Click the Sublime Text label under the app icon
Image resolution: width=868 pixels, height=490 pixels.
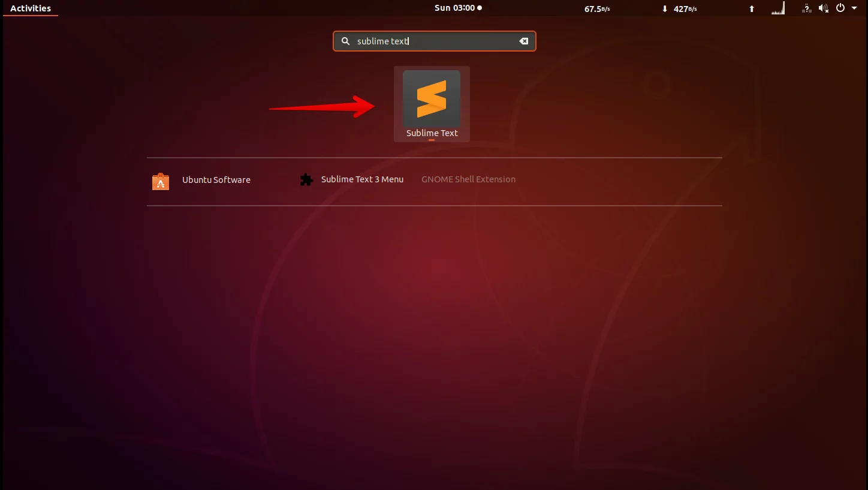click(432, 133)
